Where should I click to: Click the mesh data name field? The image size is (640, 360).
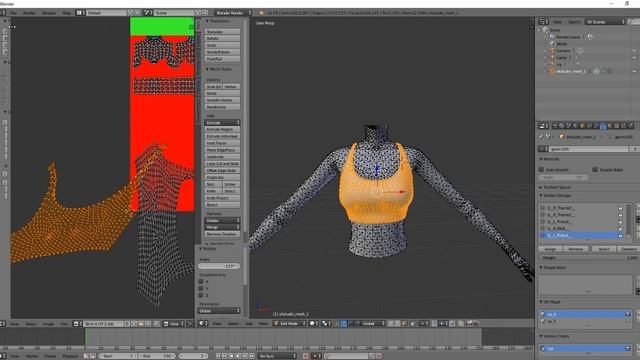pos(588,149)
